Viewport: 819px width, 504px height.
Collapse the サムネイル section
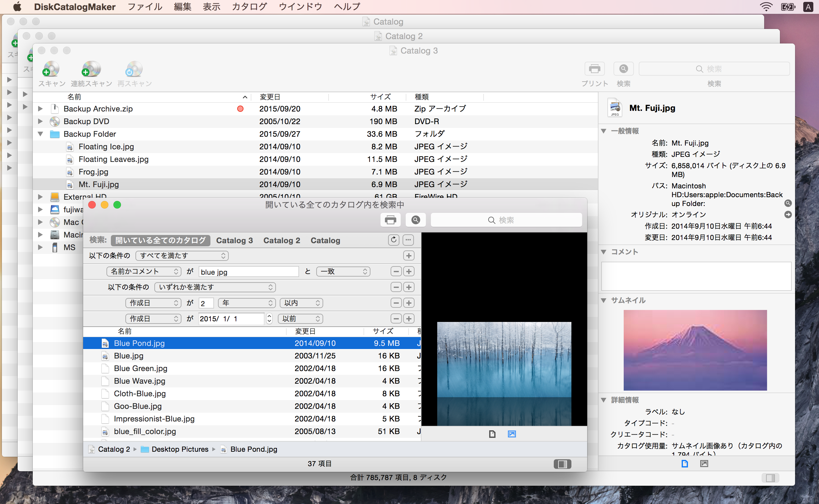tap(604, 300)
